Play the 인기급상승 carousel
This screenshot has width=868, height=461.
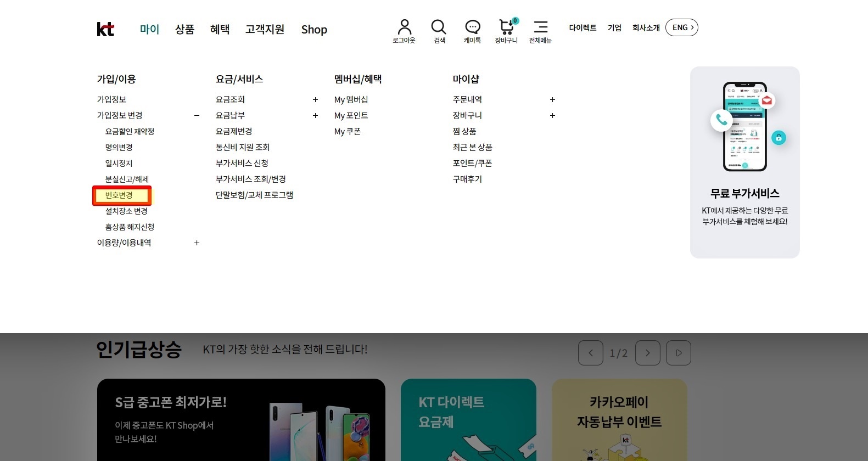point(679,353)
